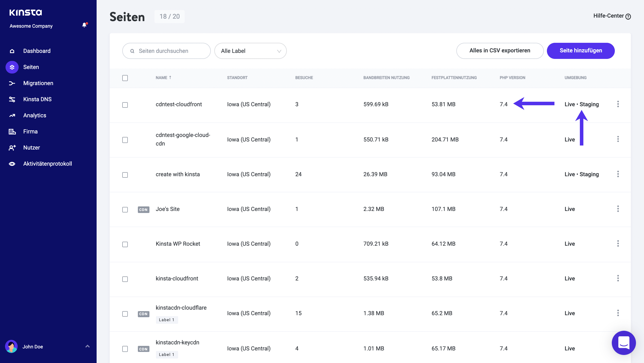Click the Aktivitätenprotokoll eye icon
Viewport: 644px width, 363px height.
(12, 164)
